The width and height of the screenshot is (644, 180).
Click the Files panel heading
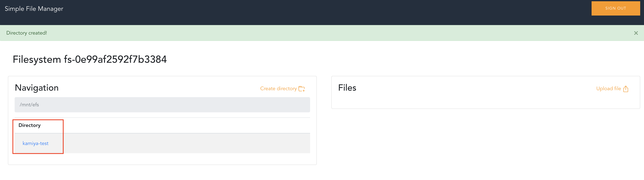point(347,88)
